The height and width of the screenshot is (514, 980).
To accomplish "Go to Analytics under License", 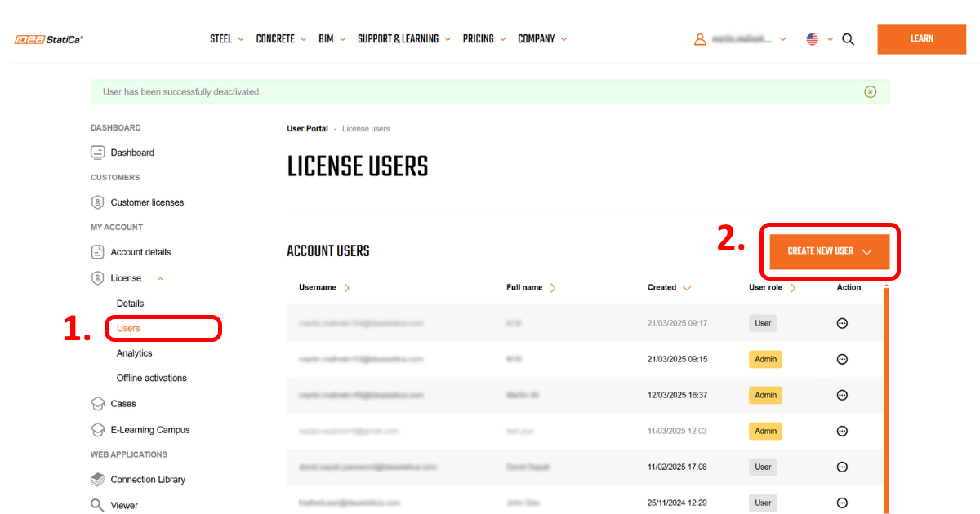I will [135, 353].
